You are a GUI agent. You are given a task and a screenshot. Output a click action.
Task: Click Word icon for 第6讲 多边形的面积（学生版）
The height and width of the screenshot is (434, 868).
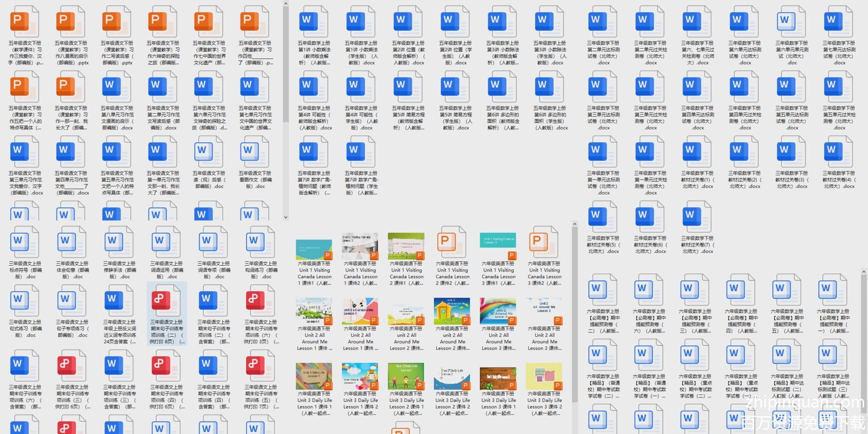[550, 86]
